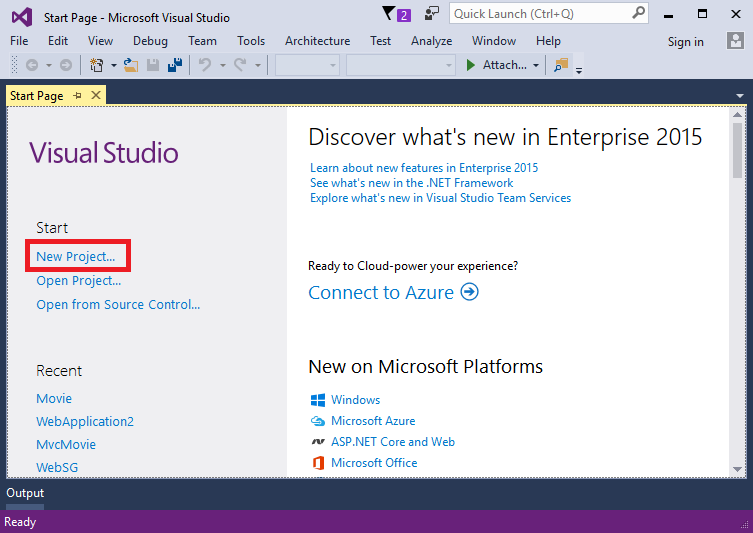
Task: Open the Analyze menu
Action: (x=431, y=41)
